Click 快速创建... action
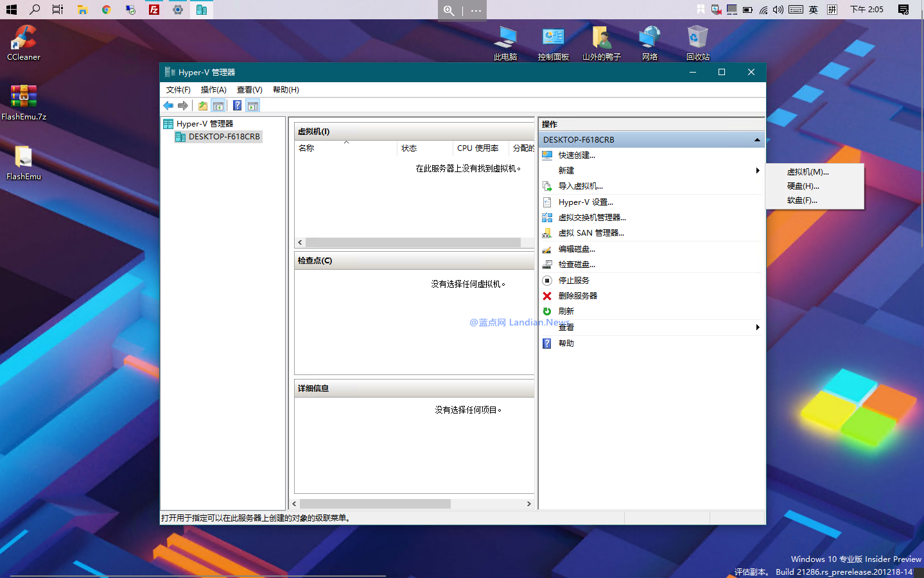Screen dimensions: 924x578 coord(577,155)
